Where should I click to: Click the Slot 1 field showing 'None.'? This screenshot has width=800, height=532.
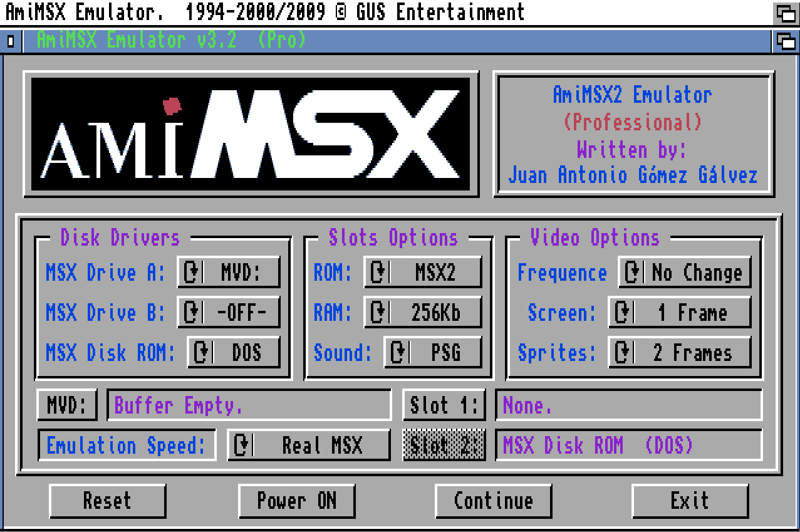click(x=629, y=405)
